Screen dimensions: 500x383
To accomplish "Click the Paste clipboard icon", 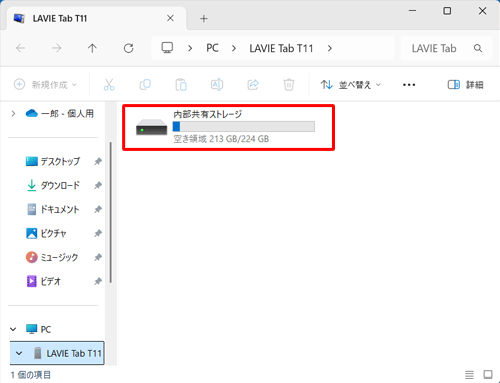I will (x=181, y=85).
